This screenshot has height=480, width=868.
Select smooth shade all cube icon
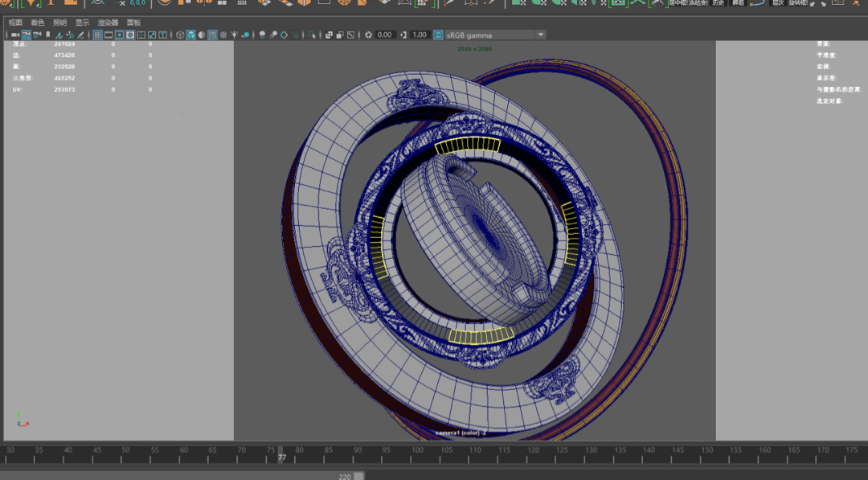pos(190,35)
